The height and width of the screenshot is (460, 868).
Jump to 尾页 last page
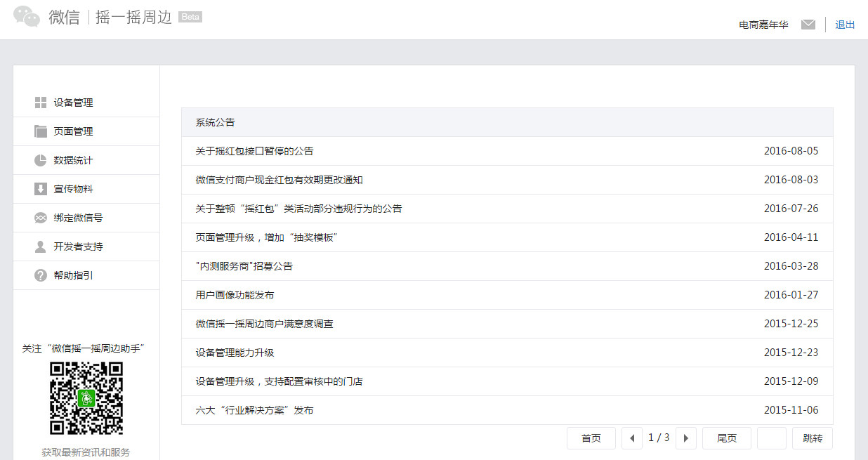726,438
